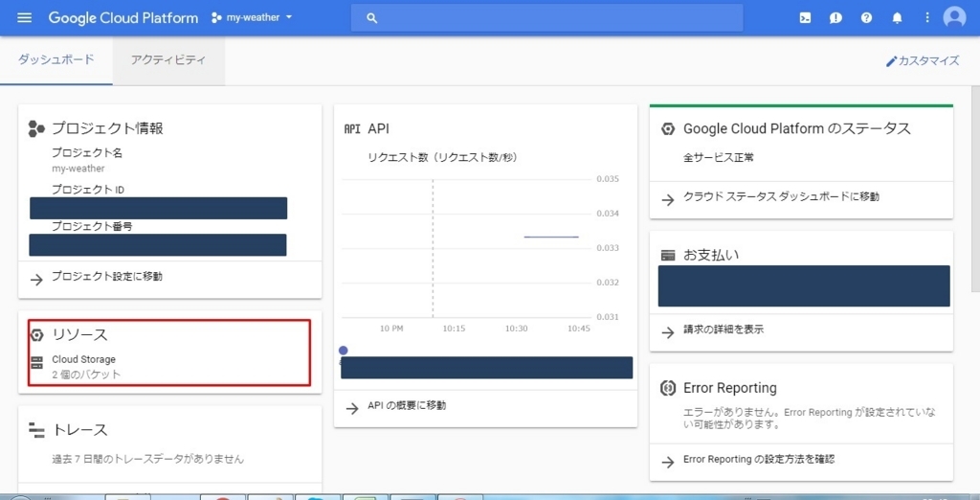Viewport: 980px width, 500px height.
Task: Click the お支払い credit card icon
Action: [668, 256]
